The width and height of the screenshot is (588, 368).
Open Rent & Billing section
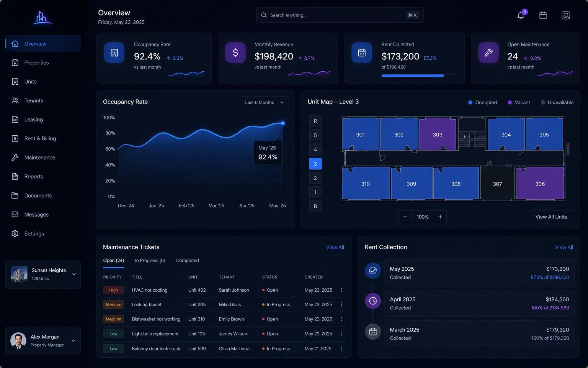click(x=43, y=138)
